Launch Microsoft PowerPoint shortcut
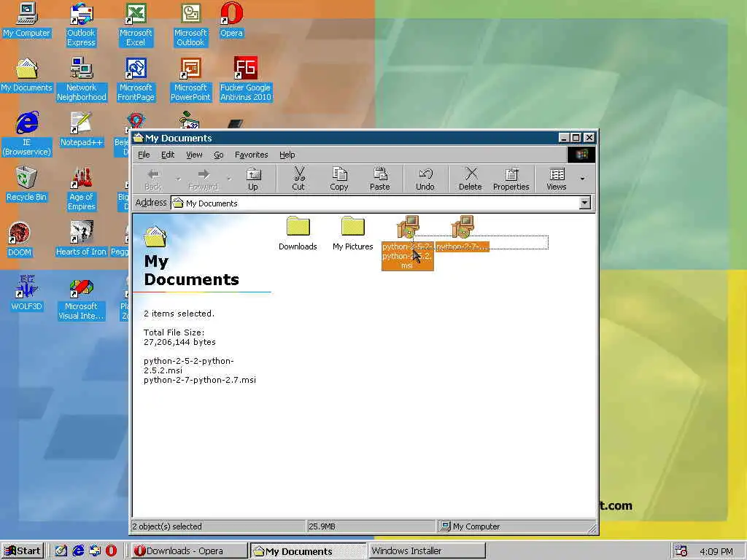This screenshot has width=747, height=560. (190, 79)
